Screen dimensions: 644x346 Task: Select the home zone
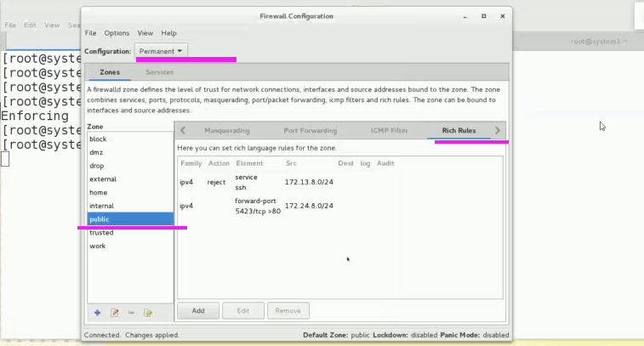point(130,192)
